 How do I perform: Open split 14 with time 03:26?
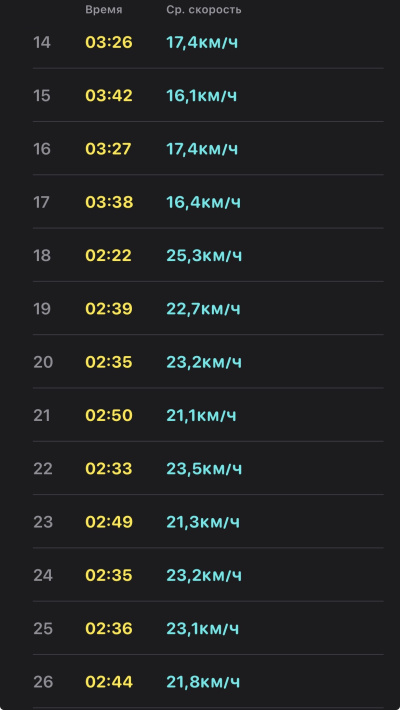click(x=208, y=43)
